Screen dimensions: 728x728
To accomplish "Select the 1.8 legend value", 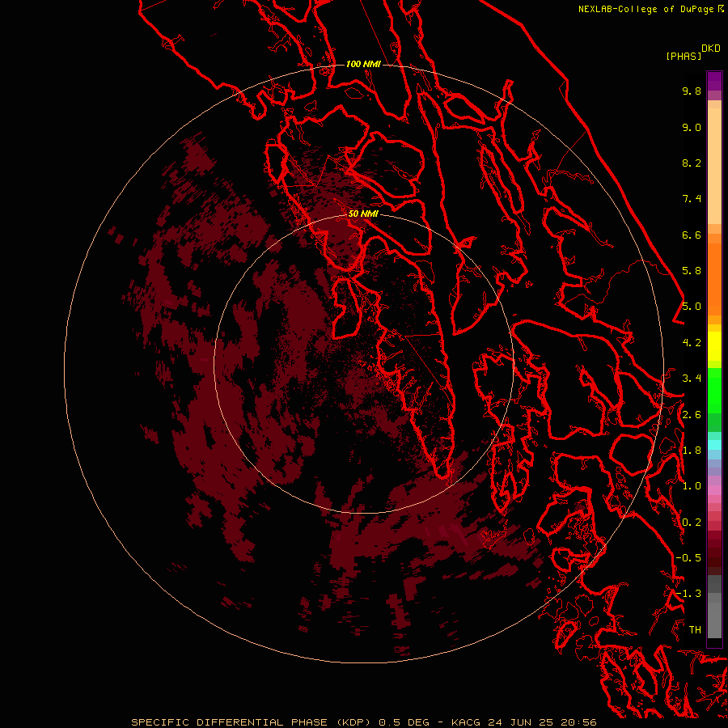I will tap(692, 451).
